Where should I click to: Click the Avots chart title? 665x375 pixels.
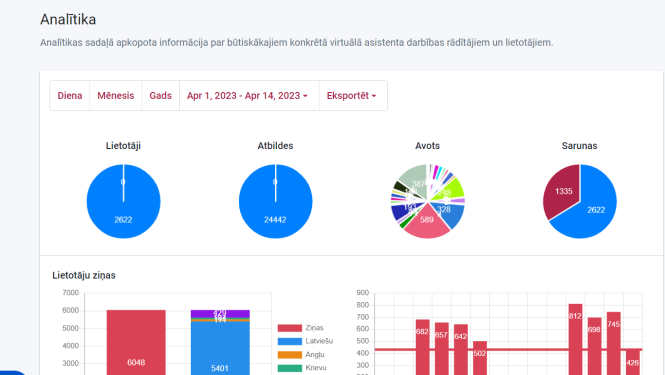pyautogui.click(x=427, y=146)
